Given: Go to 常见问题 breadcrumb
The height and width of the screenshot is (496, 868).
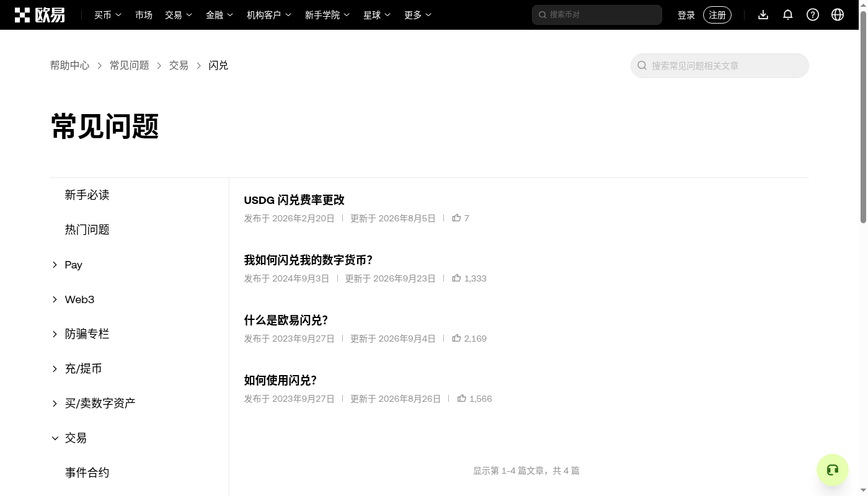Looking at the screenshot, I should pyautogui.click(x=130, y=66).
